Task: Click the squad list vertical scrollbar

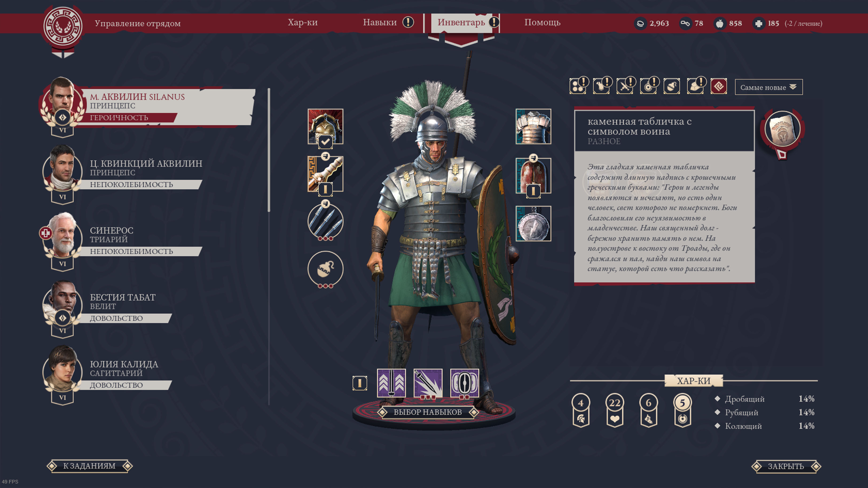Action: click(x=269, y=150)
